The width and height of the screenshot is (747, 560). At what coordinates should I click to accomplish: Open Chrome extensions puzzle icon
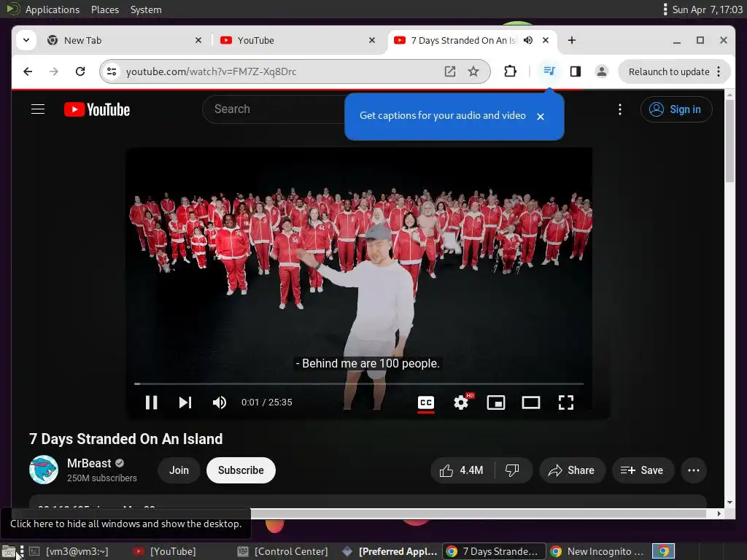pos(510,71)
